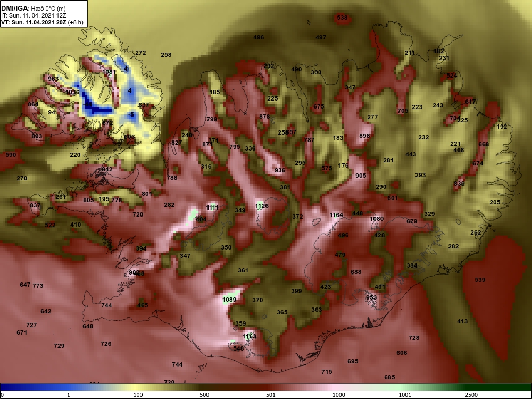Click the value 963 in the Westfjords
Screen dimensions: 532x399
(x=53, y=79)
